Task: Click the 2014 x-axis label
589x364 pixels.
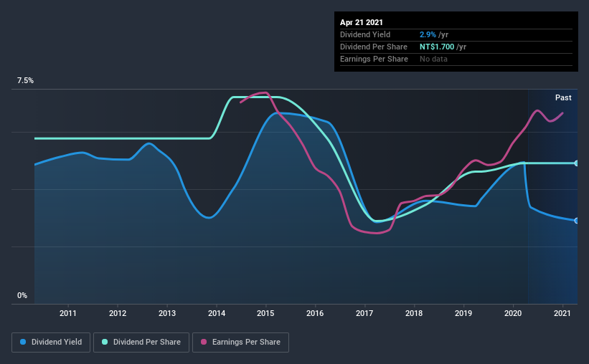Action: 217,313
